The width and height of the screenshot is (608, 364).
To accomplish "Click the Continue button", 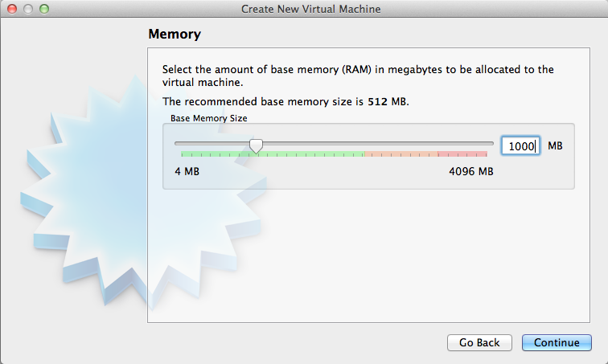I will pyautogui.click(x=557, y=342).
